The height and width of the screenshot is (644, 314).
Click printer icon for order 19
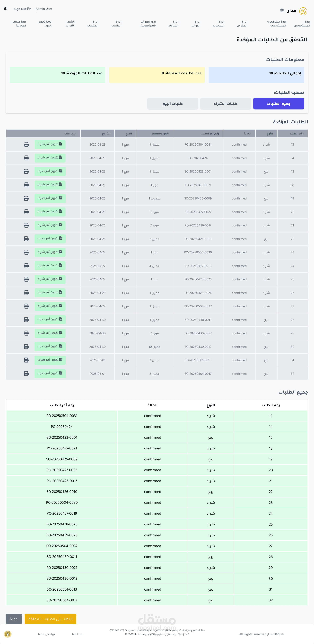(26, 198)
